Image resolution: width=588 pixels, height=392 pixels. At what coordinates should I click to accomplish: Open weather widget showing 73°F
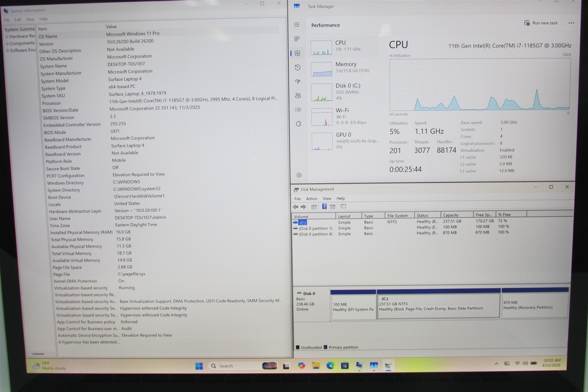click(x=49, y=366)
